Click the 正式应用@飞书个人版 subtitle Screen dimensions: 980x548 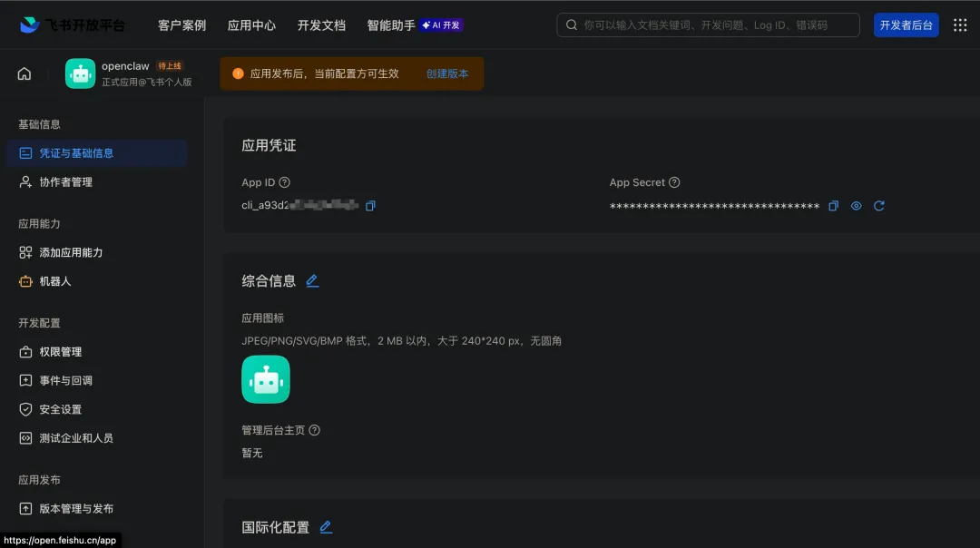[x=147, y=82]
